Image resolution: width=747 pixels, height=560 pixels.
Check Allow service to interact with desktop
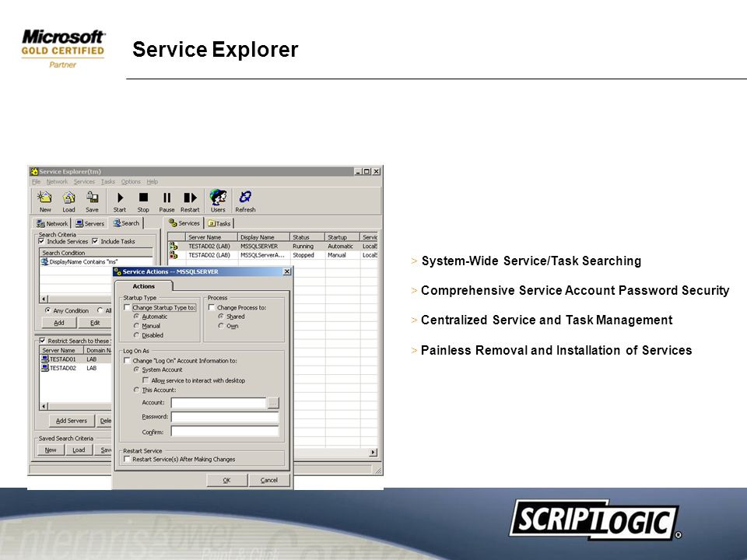point(146,380)
